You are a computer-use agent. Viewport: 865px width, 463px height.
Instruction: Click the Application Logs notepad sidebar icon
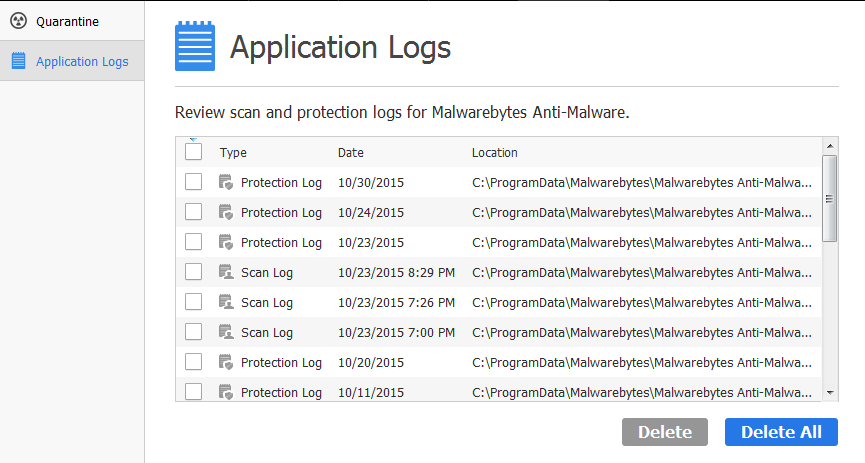tap(18, 61)
